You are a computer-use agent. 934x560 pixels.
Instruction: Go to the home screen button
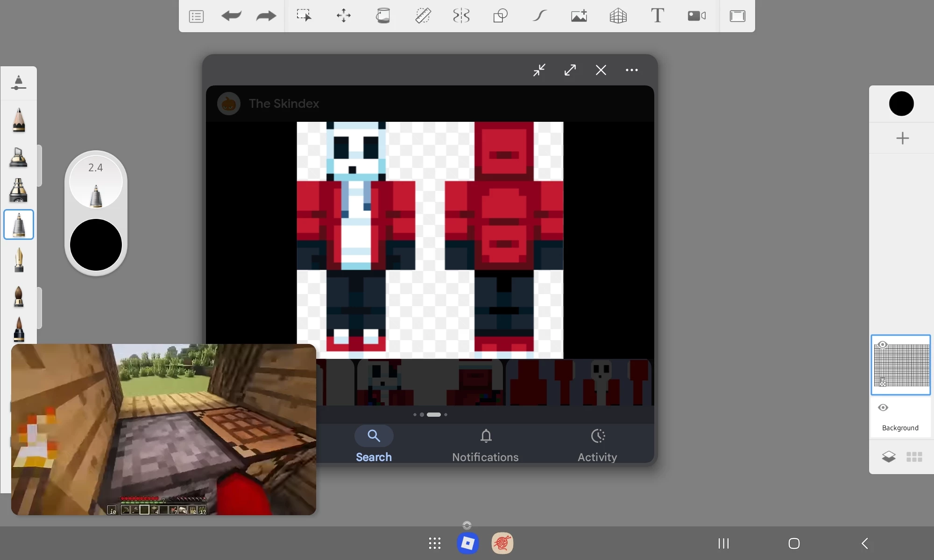pyautogui.click(x=794, y=543)
